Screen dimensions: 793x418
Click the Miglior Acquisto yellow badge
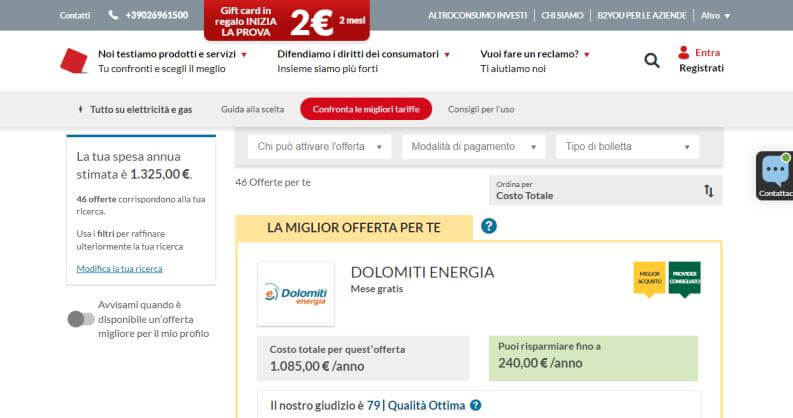click(649, 278)
